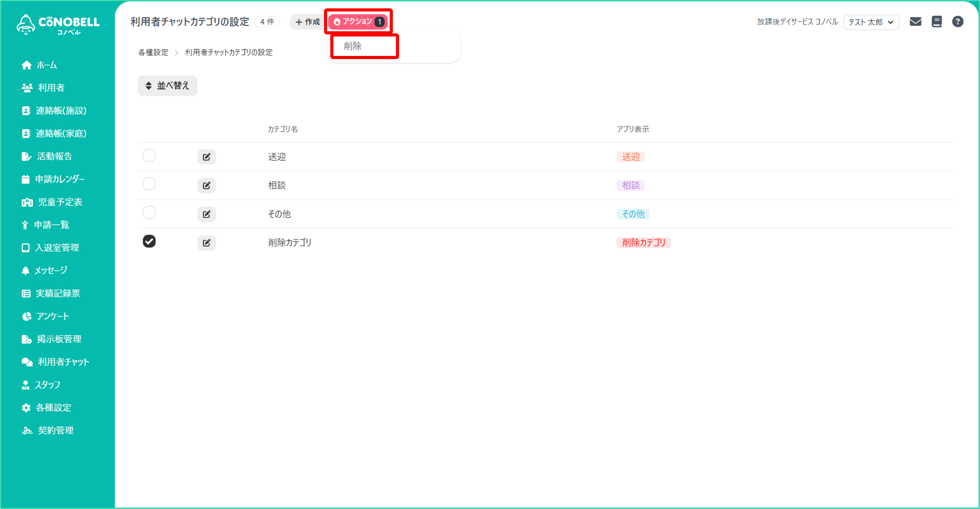Click the 利用者チャットカテゴリの設定 breadcrumb

[x=229, y=52]
